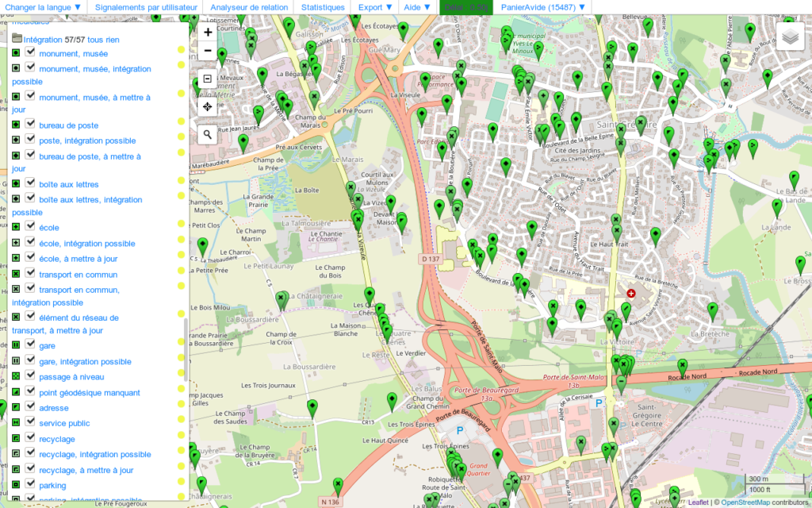Disable the "adresse" checkbox
This screenshot has width=812, height=508.
click(x=30, y=406)
